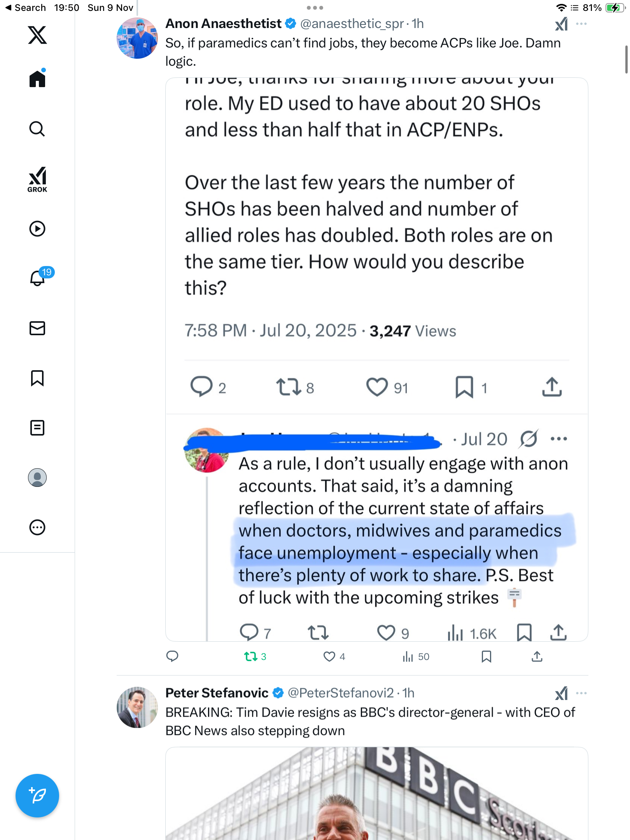The width and height of the screenshot is (630, 840).
Task: Open Messages envelope icon
Action: point(37,328)
